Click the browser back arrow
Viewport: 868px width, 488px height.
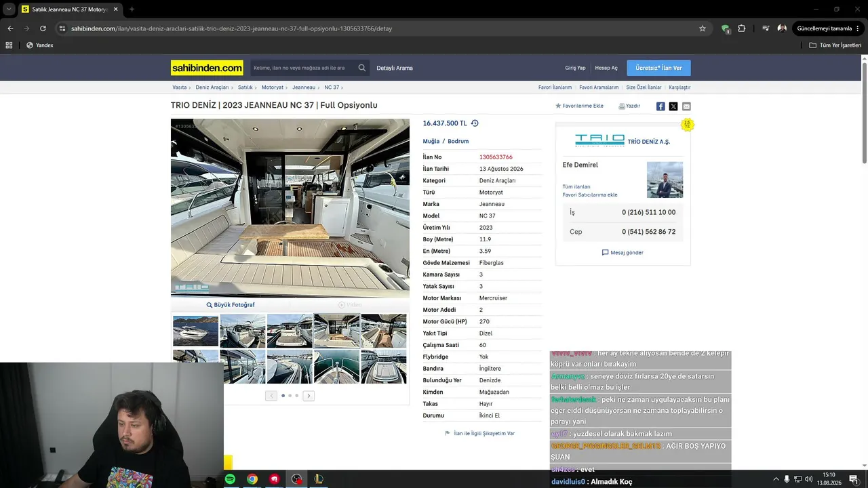pos(10,28)
